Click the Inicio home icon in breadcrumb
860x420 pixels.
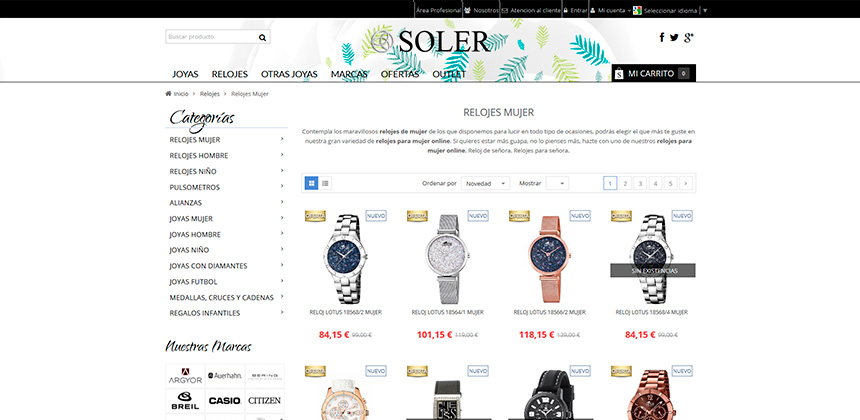(168, 94)
